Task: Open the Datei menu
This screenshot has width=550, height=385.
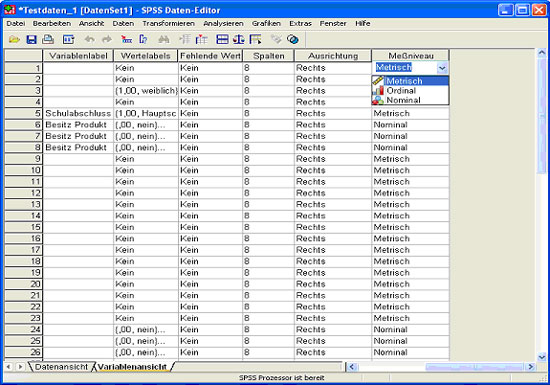Action: [x=16, y=23]
